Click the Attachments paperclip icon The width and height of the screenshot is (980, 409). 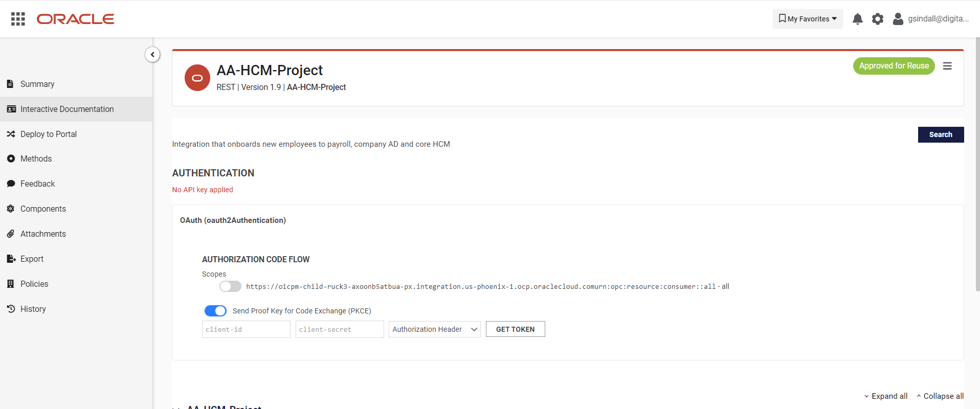(11, 234)
